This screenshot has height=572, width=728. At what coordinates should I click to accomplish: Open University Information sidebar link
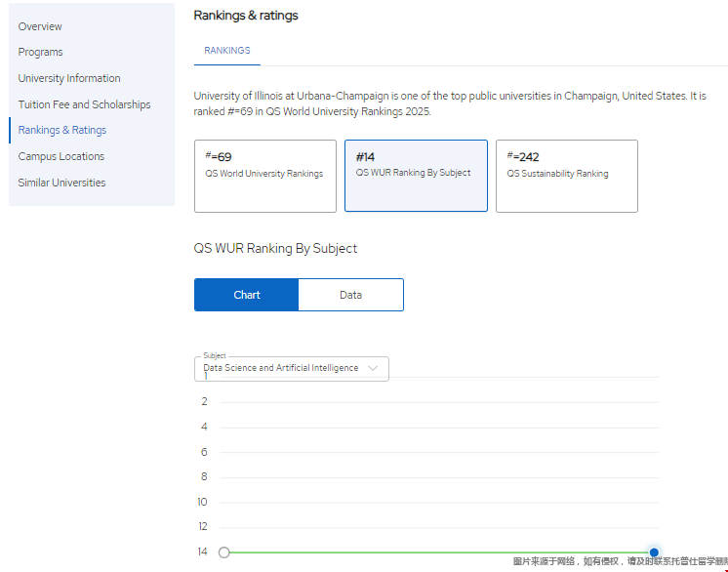(69, 78)
